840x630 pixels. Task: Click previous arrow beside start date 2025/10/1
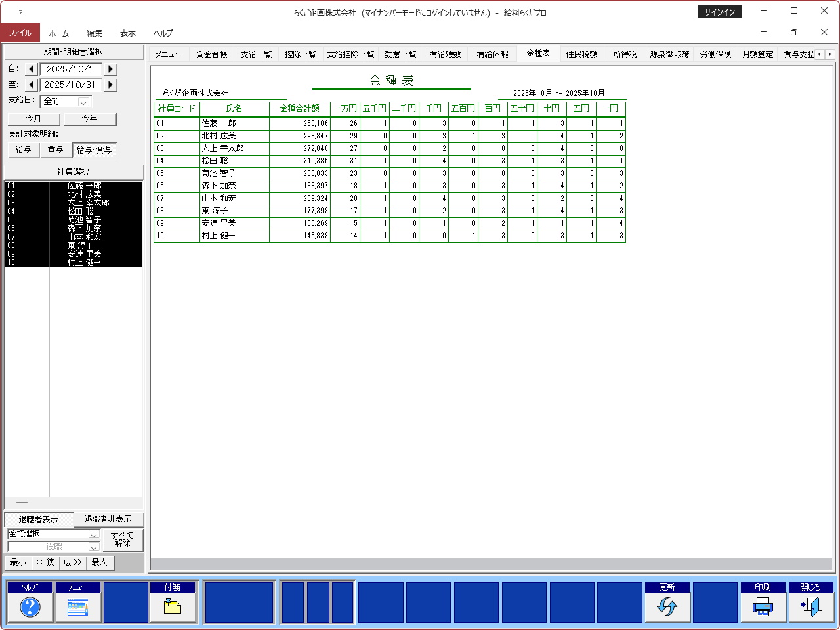click(x=31, y=69)
